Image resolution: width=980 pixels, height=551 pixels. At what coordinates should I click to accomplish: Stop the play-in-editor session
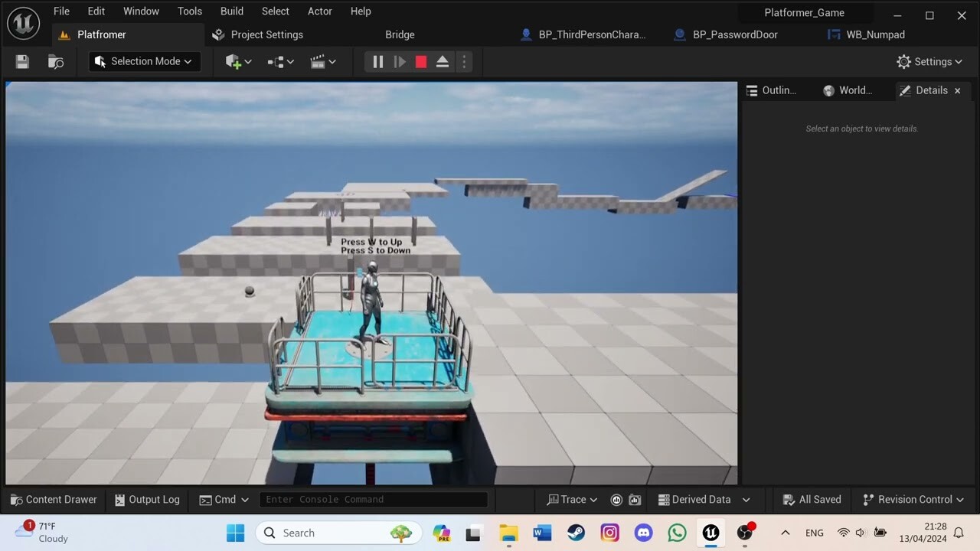point(420,61)
